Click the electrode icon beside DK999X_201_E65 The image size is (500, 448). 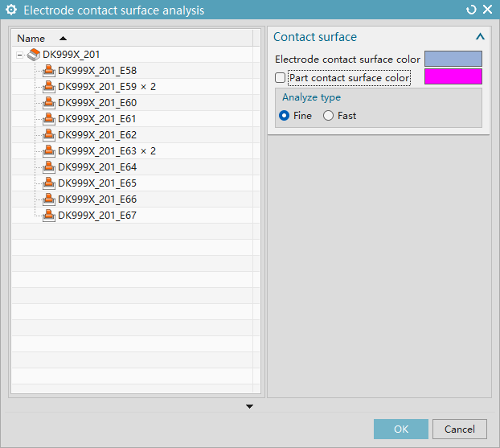pos(49,183)
